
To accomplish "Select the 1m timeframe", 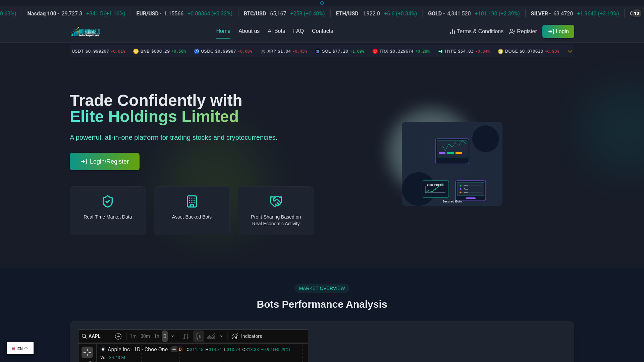I will pos(133,336).
